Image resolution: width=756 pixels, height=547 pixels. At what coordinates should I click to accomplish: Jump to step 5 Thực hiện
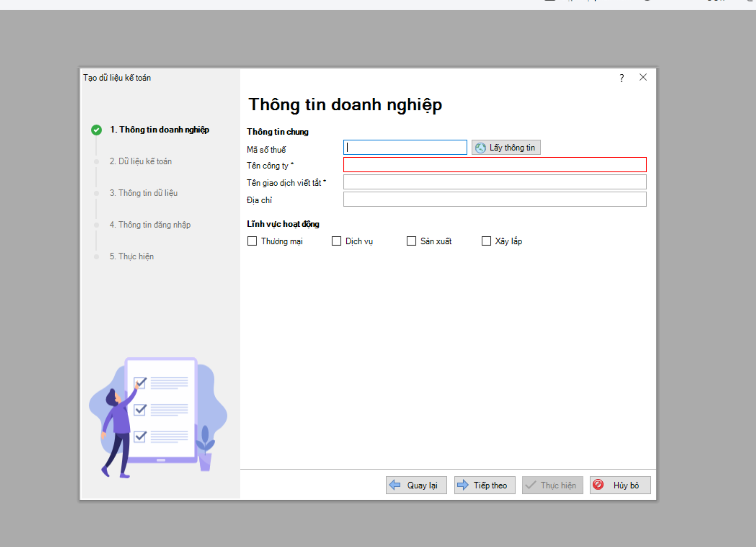pos(131,256)
